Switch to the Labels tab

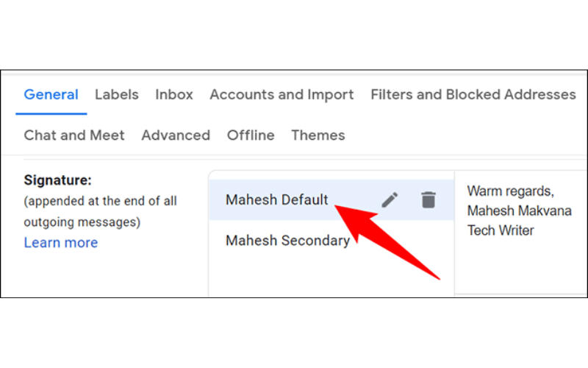click(117, 95)
